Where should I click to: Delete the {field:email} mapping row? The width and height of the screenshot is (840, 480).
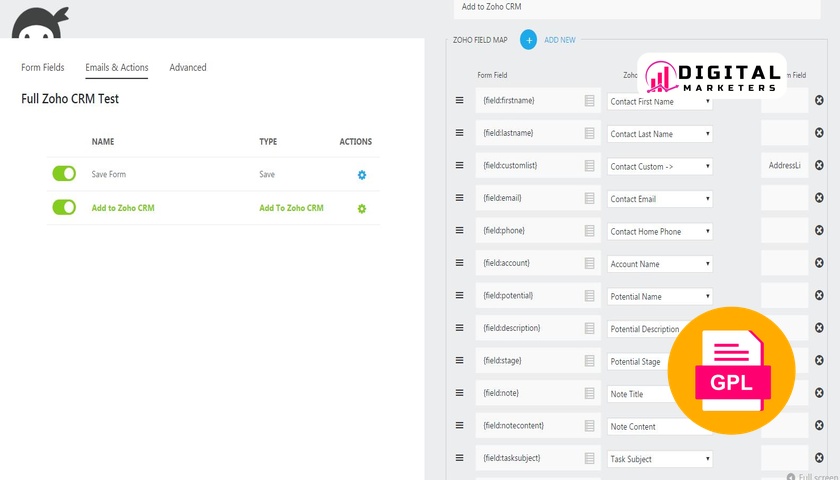(x=819, y=198)
